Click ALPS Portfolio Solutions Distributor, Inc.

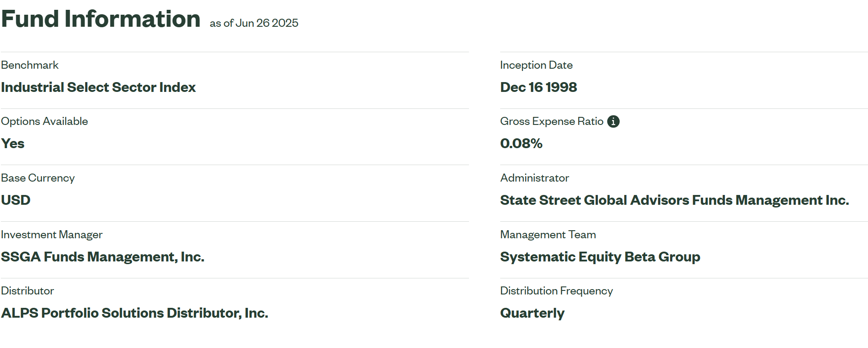click(x=135, y=313)
